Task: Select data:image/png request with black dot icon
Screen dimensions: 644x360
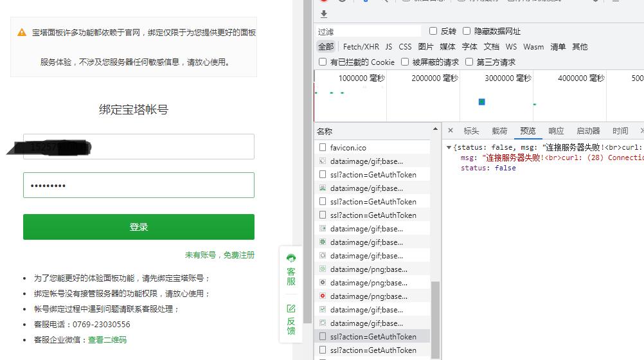Action: pyautogui.click(x=372, y=283)
